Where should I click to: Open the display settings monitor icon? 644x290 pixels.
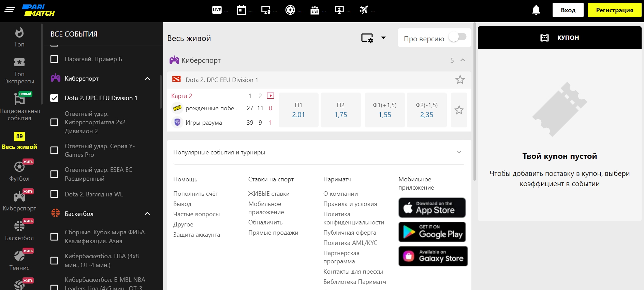click(367, 38)
